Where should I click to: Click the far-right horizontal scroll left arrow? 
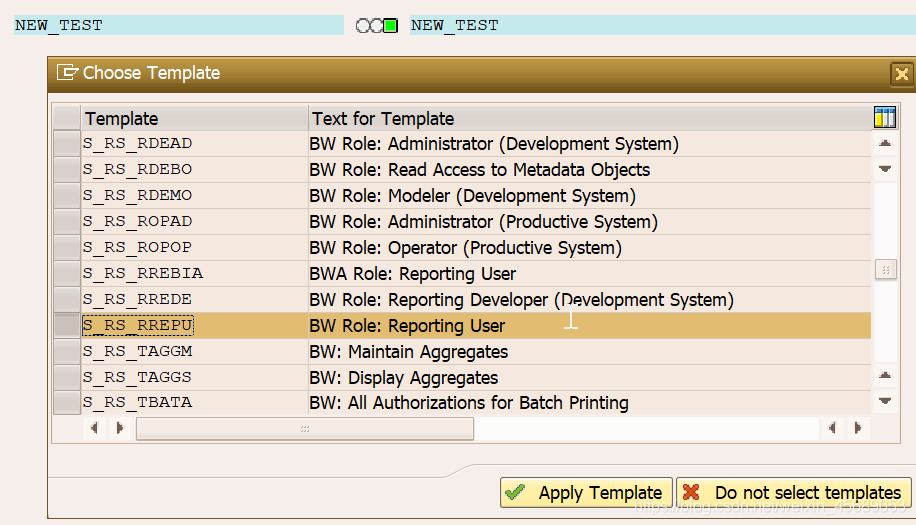832,428
